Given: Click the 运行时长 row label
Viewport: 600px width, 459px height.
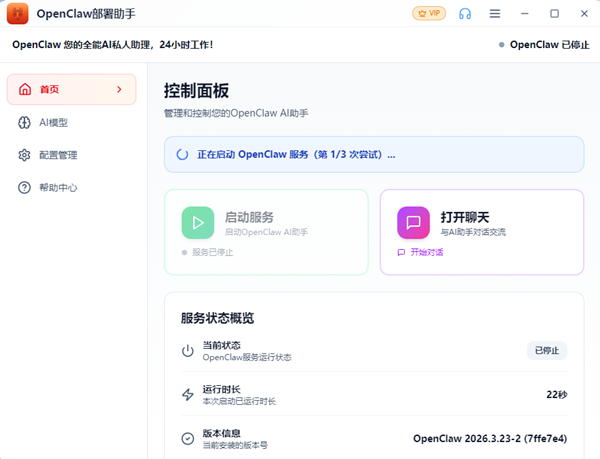Looking at the screenshot, I should pos(222,389).
